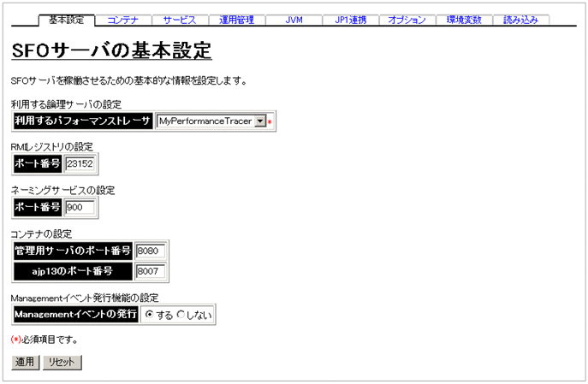Switch to the オプション tab
588x384 pixels.
[407, 20]
